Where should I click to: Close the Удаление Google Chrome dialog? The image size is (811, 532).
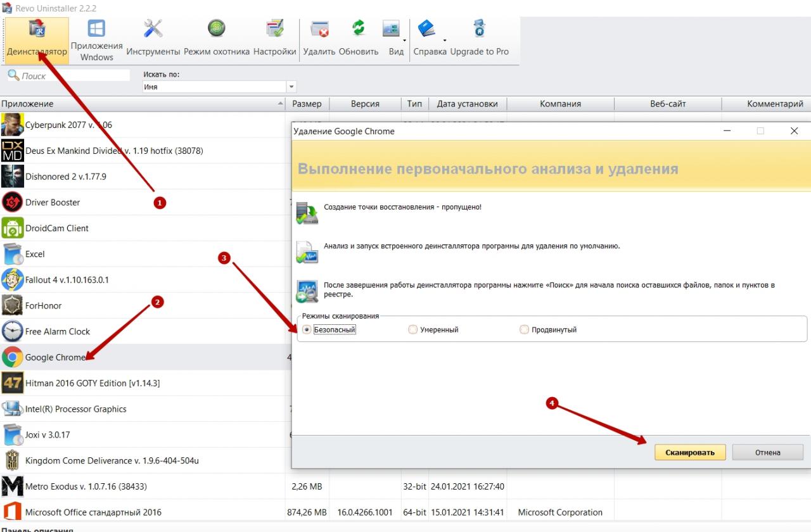[794, 131]
